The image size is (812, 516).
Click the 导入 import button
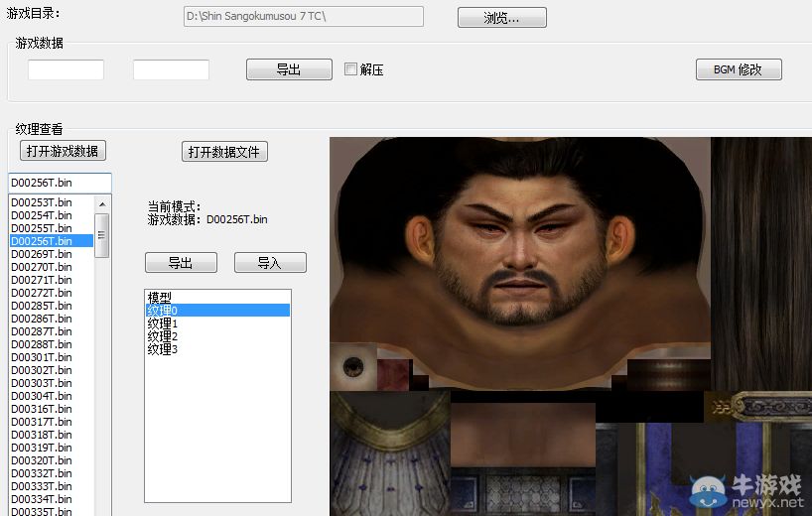pos(270,263)
